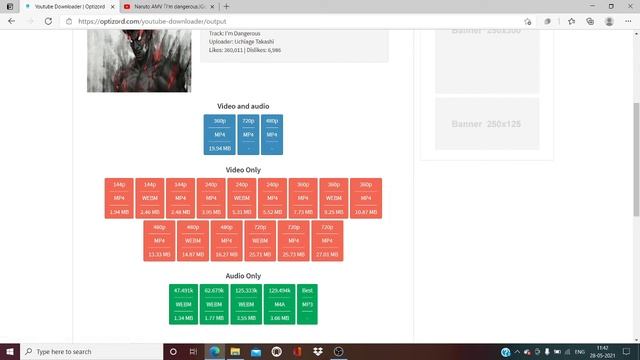The width and height of the screenshot is (640, 360).
Task: Open the Collections icon
Action: (590, 21)
